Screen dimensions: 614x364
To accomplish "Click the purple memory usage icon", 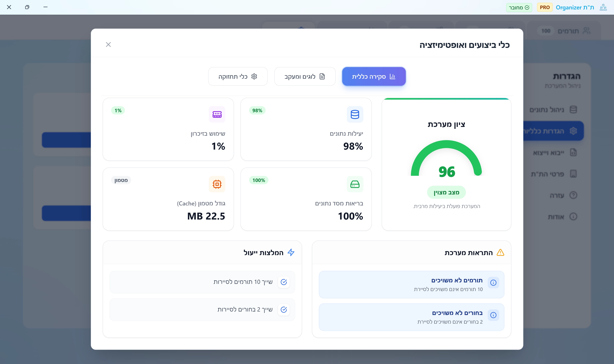I will [217, 114].
